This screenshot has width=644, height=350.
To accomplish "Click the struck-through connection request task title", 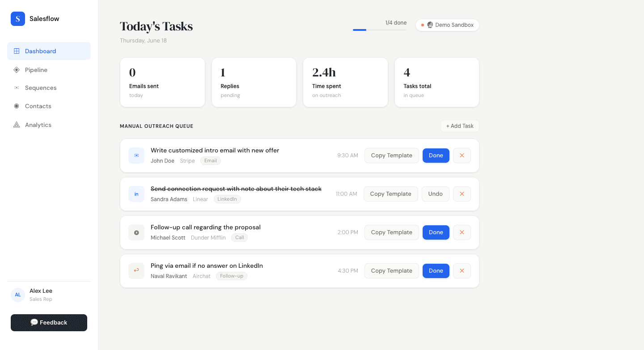I will tap(236, 189).
